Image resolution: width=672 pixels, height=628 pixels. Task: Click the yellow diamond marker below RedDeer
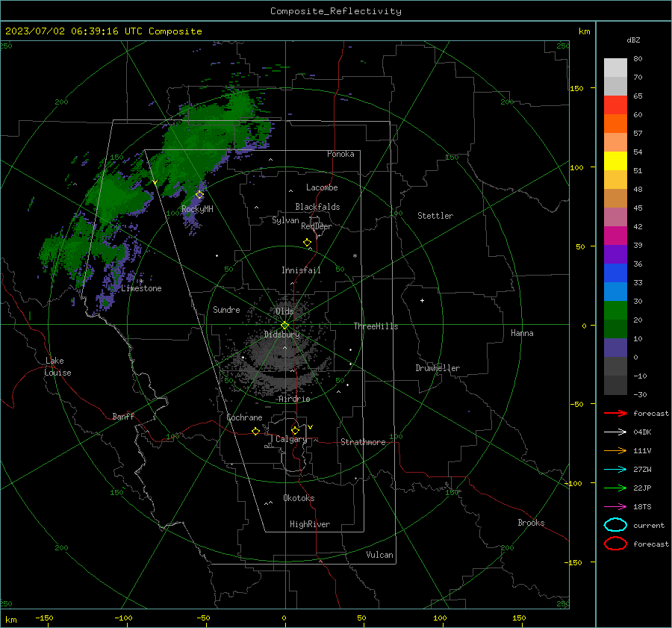pyautogui.click(x=307, y=243)
